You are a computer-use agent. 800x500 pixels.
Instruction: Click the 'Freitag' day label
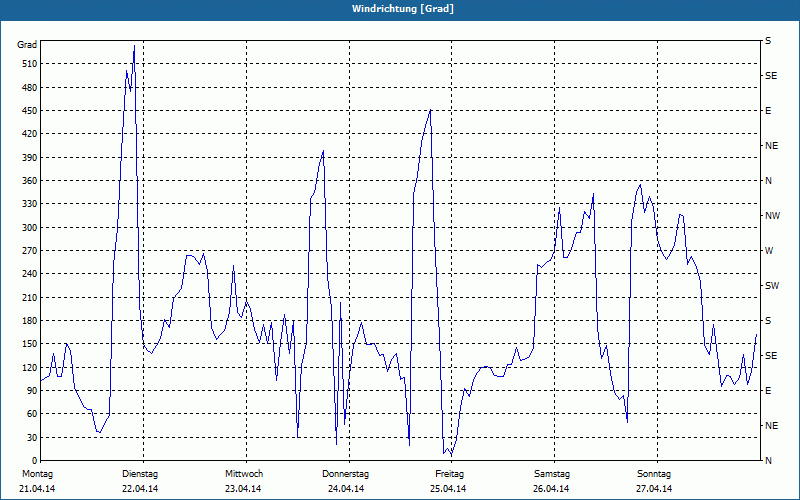coord(449,474)
